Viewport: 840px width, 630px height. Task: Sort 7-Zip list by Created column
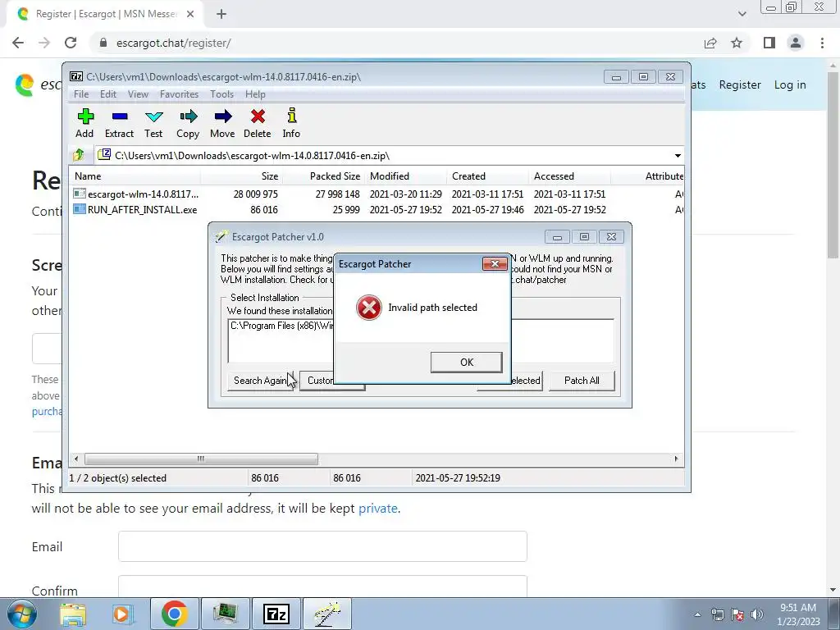pos(487,176)
